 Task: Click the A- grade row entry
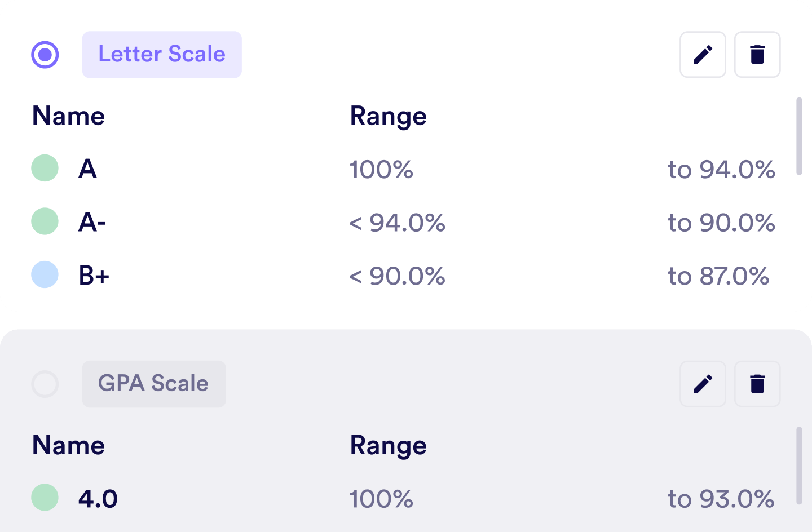(92, 221)
